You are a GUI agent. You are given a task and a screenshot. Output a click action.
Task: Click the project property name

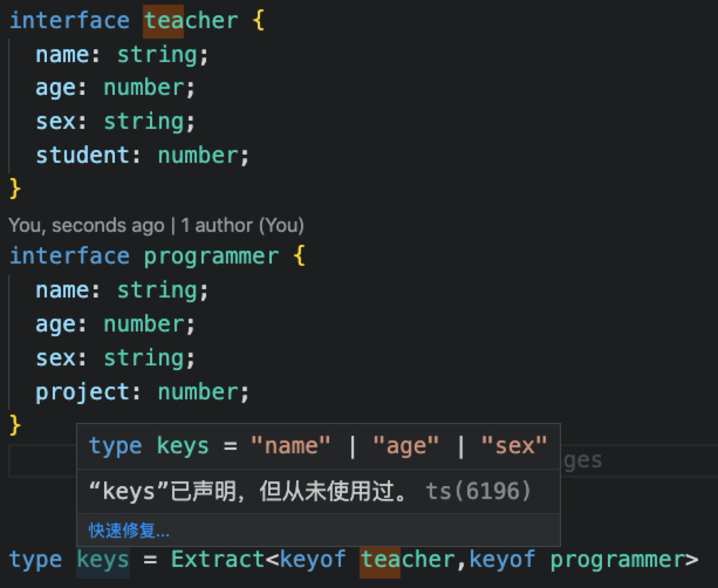click(x=83, y=392)
